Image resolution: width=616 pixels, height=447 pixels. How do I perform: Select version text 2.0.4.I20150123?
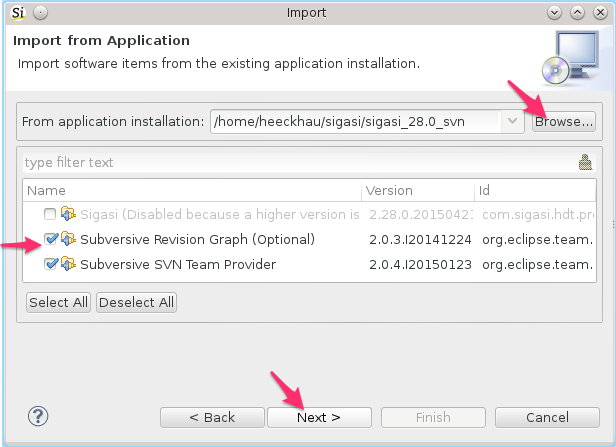[420, 264]
